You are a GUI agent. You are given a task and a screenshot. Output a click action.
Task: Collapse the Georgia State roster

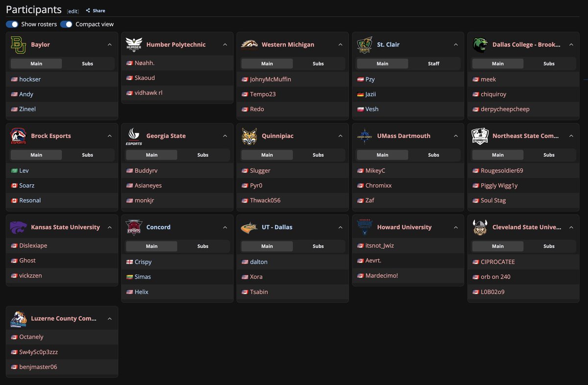tap(225, 136)
